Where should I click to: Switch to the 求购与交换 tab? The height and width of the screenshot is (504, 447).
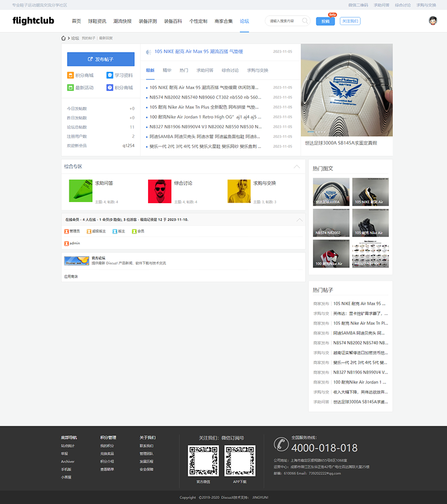click(x=258, y=70)
